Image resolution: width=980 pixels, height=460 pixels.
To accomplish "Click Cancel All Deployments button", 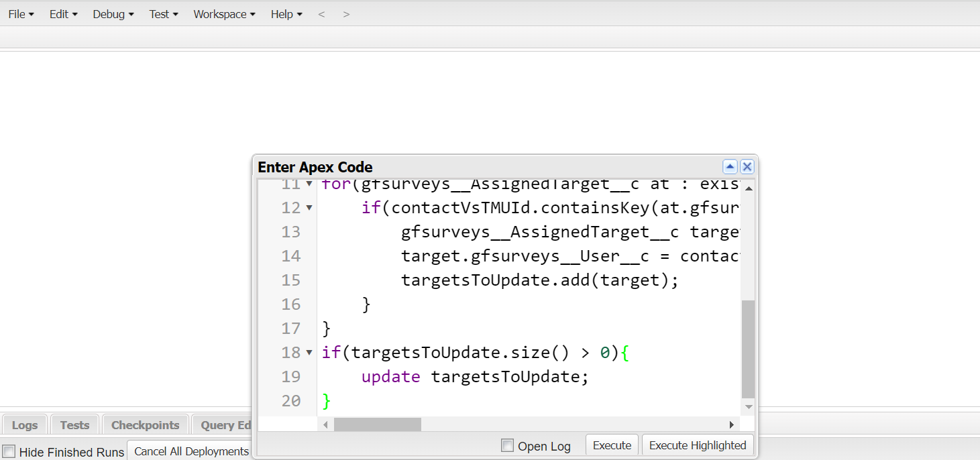I will pos(191,451).
